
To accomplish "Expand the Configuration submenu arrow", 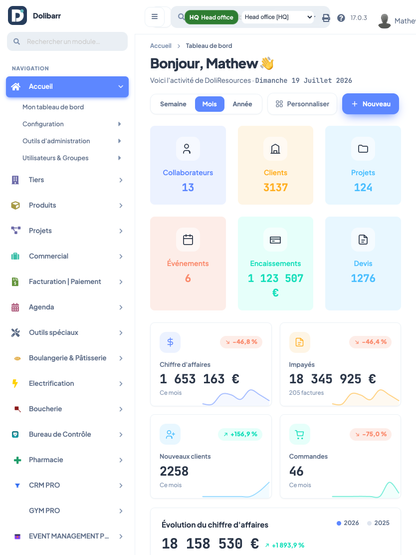I will pos(119,124).
